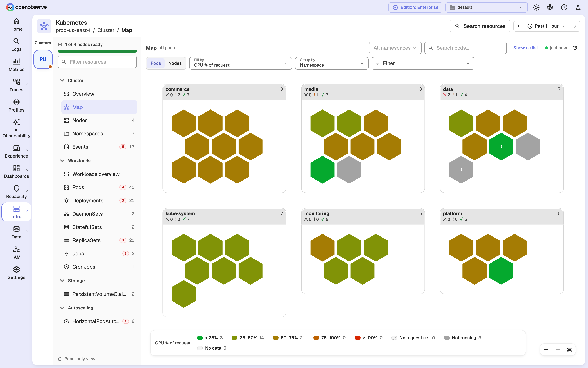Collapse the Storage tree section
The image size is (588, 368).
point(62,281)
